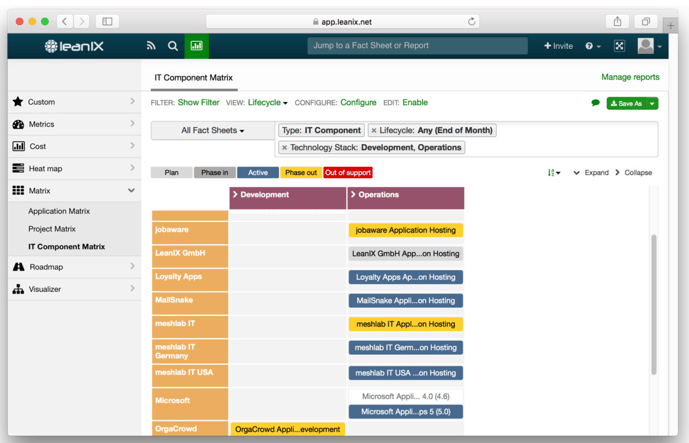Viewport: 689px width, 443px height.
Task: Expand the Cost sidebar section
Action: click(x=132, y=145)
